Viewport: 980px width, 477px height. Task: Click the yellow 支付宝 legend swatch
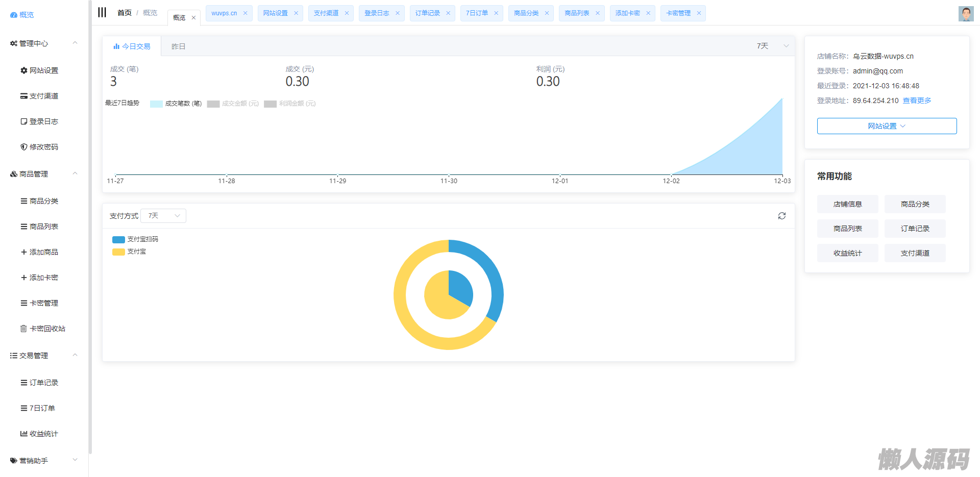point(118,252)
